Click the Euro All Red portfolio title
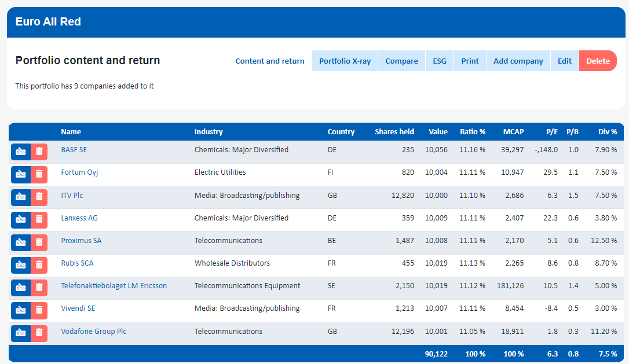The image size is (629, 364). pos(48,21)
